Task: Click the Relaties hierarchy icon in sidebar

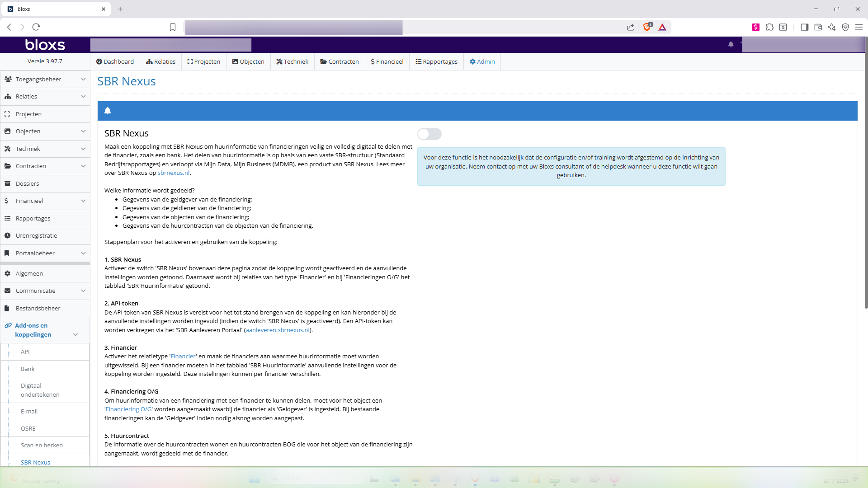Action: coord(8,96)
